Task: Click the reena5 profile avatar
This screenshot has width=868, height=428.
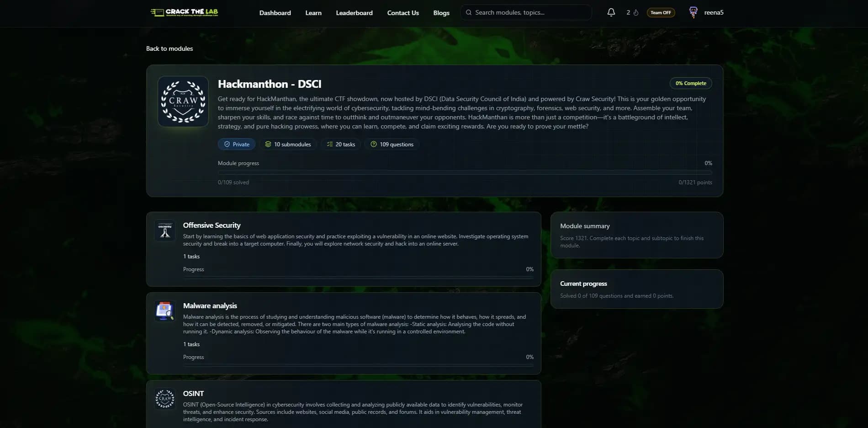Action: tap(693, 12)
